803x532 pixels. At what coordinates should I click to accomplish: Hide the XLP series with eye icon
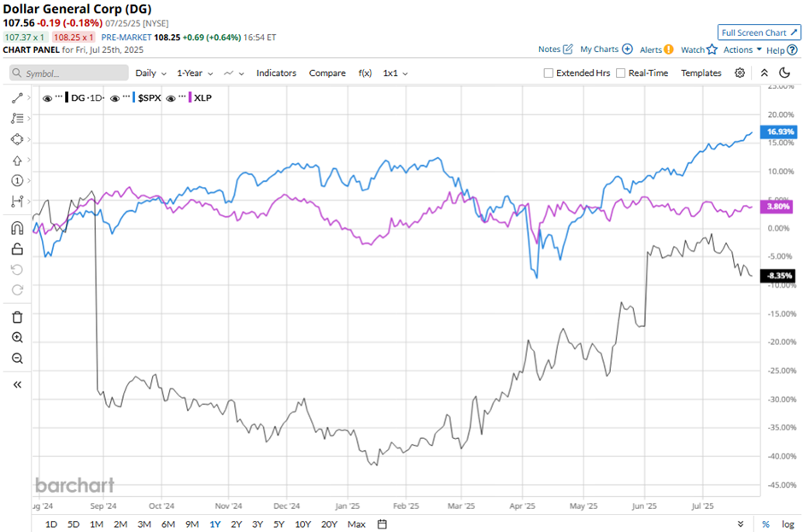click(x=171, y=98)
